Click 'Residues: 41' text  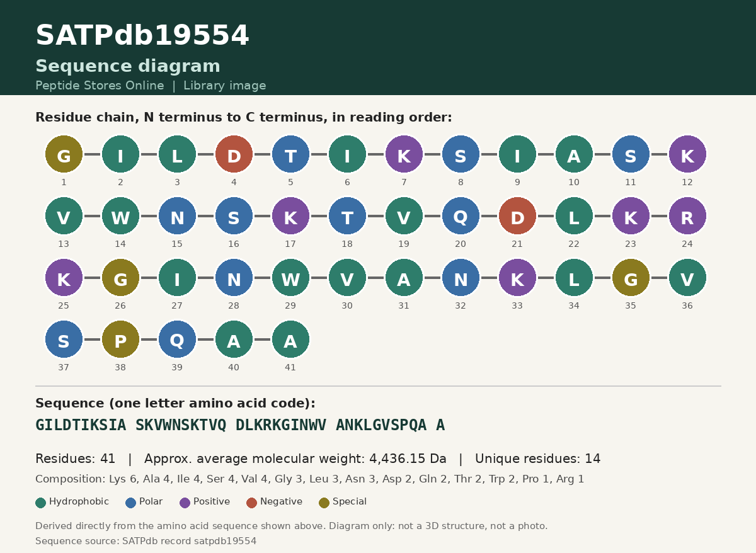tap(76, 459)
